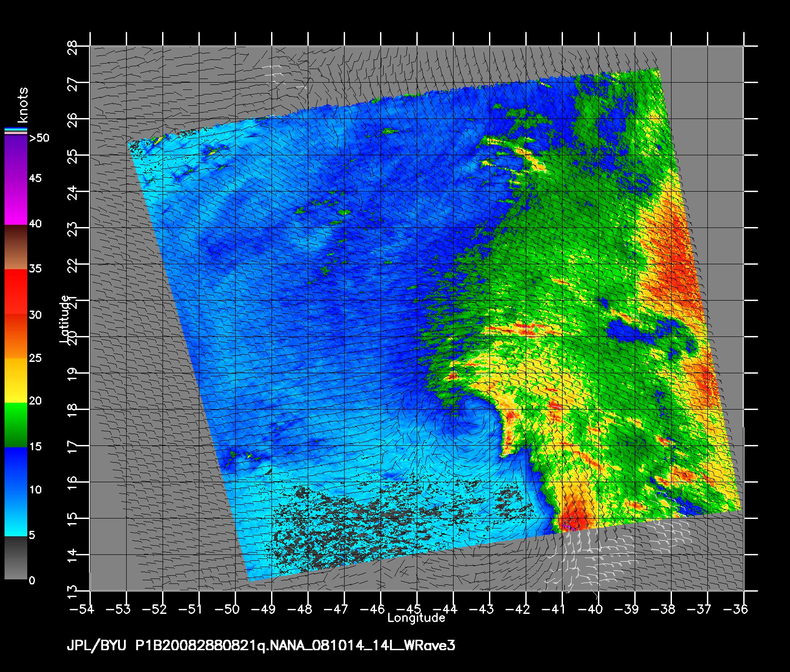The image size is (790, 672).
Task: Click the '40' color scale label
Action: click(x=35, y=223)
